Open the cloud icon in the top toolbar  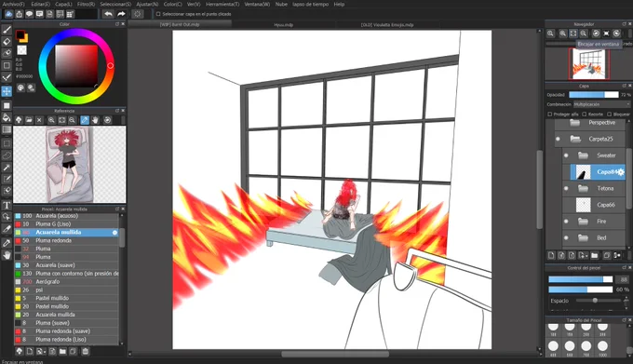point(8,14)
